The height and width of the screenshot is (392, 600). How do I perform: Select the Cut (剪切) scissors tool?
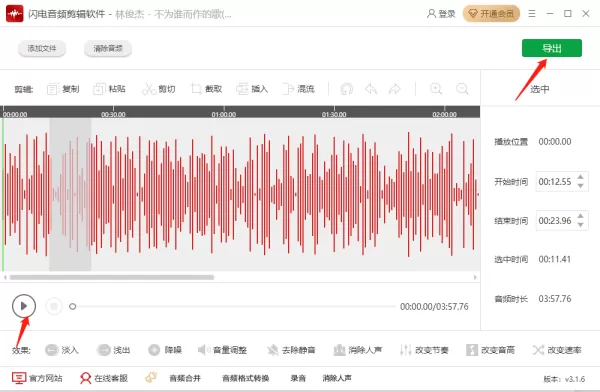coord(159,89)
